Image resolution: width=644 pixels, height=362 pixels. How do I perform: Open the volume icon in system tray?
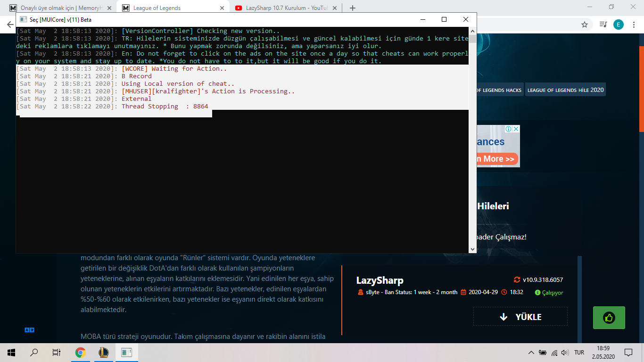click(565, 353)
